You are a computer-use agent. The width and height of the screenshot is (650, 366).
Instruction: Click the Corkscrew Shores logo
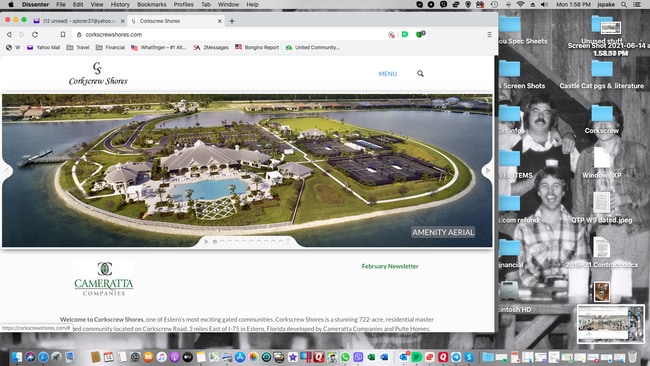[x=98, y=74]
